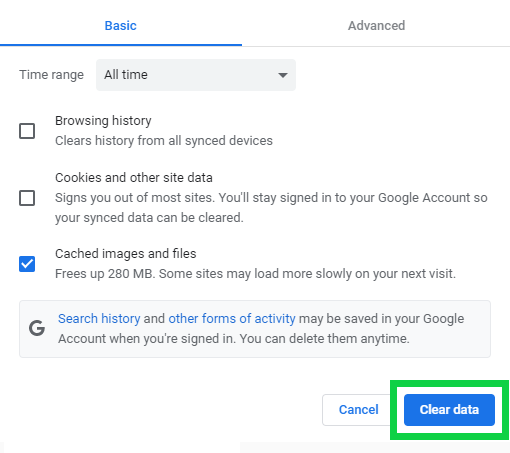Click 'You can delete them anytime' notice text

[x=324, y=339]
